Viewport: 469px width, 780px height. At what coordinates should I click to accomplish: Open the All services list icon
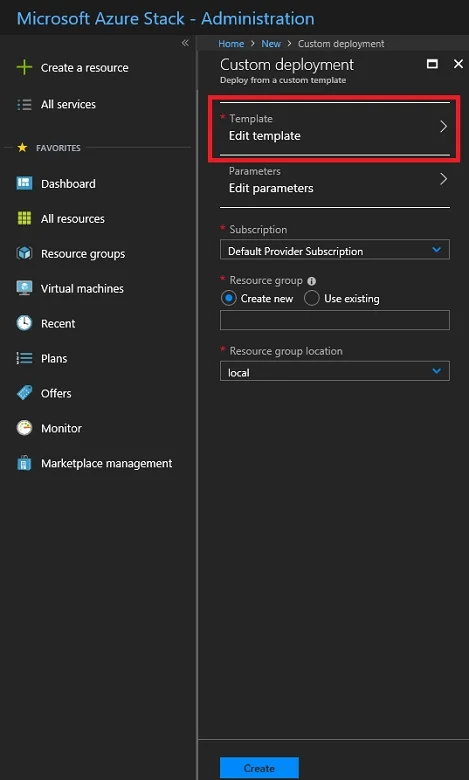coord(24,104)
